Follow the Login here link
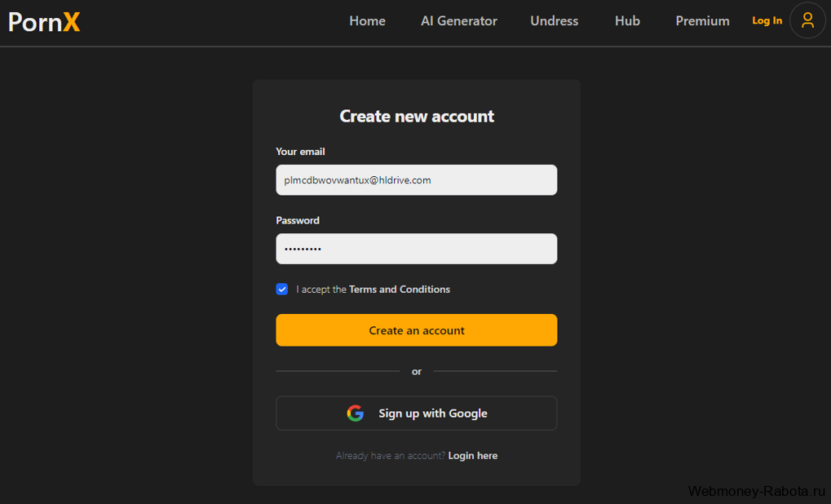 click(x=473, y=456)
